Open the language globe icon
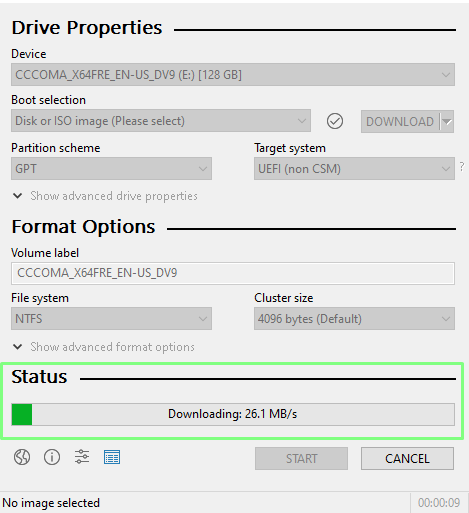This screenshot has width=469, height=513. (x=22, y=457)
